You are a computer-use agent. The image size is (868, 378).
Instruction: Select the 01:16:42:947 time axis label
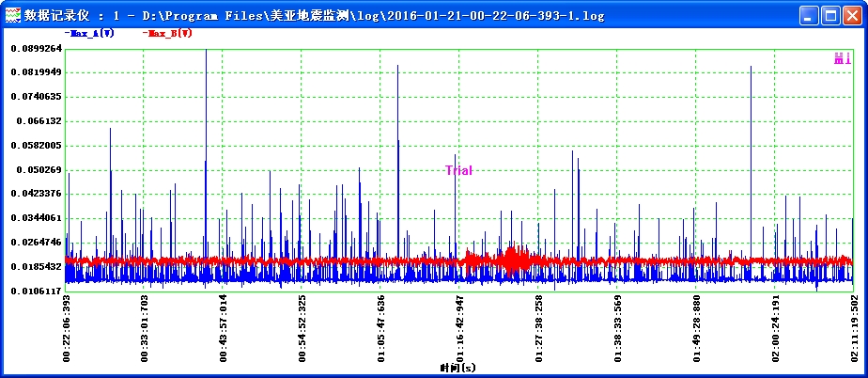[x=459, y=327]
